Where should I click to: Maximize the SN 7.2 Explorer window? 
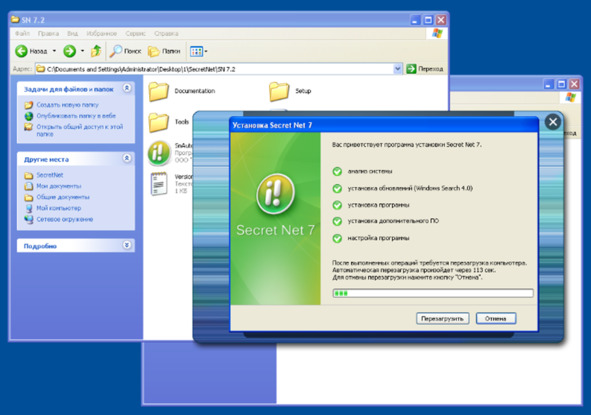[428, 20]
